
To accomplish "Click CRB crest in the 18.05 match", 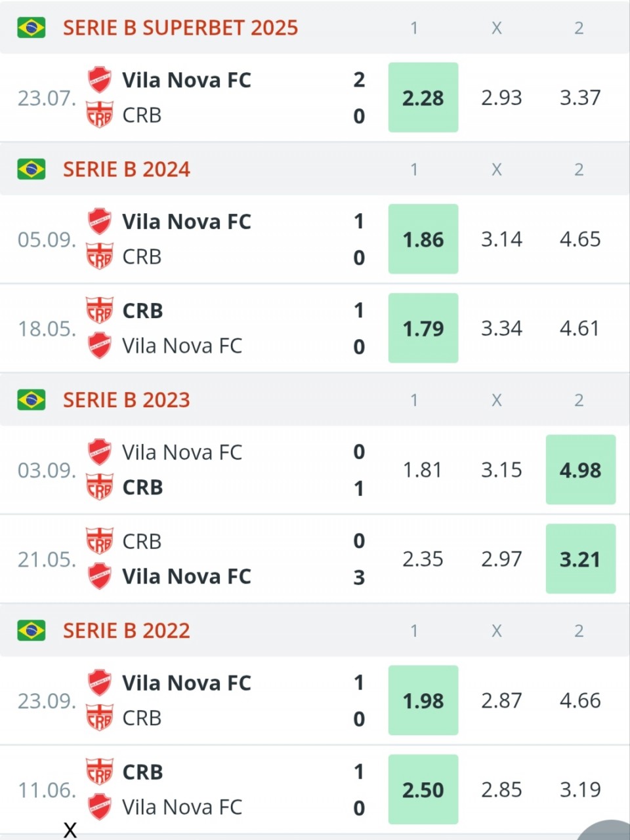I will pyautogui.click(x=100, y=310).
